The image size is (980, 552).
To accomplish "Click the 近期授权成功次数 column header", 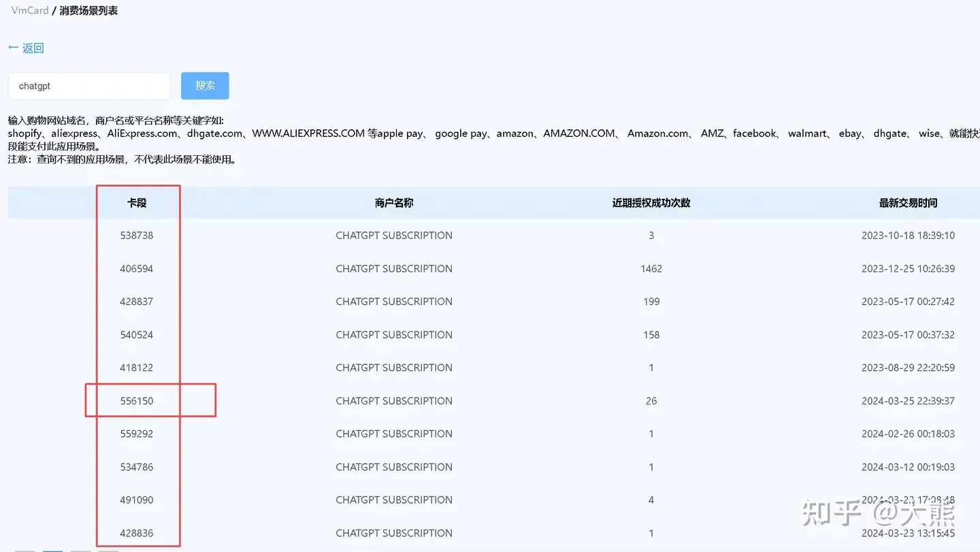I will click(x=651, y=203).
